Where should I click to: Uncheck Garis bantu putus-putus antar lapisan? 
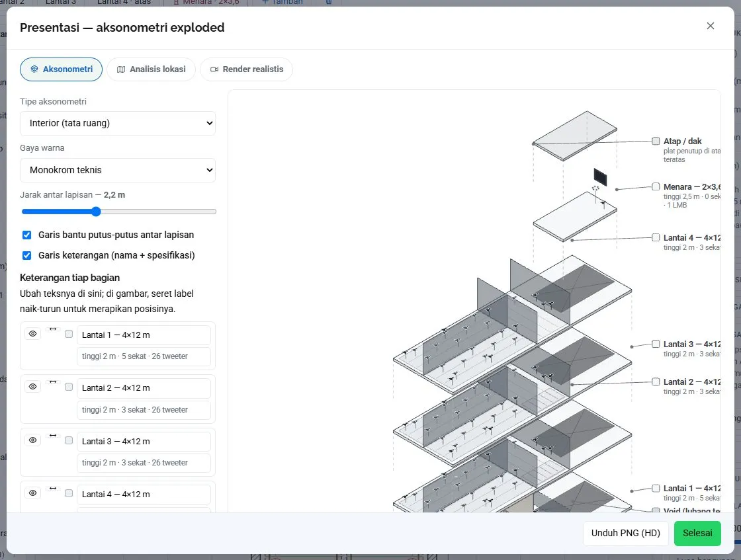(x=27, y=235)
